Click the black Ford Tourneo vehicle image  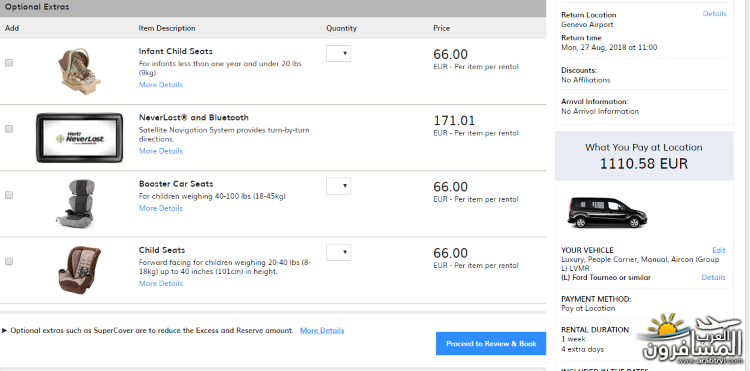coord(607,212)
